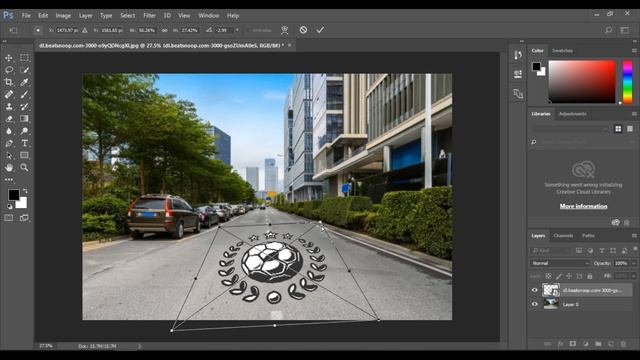Expand the status bar info arrow
This screenshot has height=360, width=640.
click(139, 346)
